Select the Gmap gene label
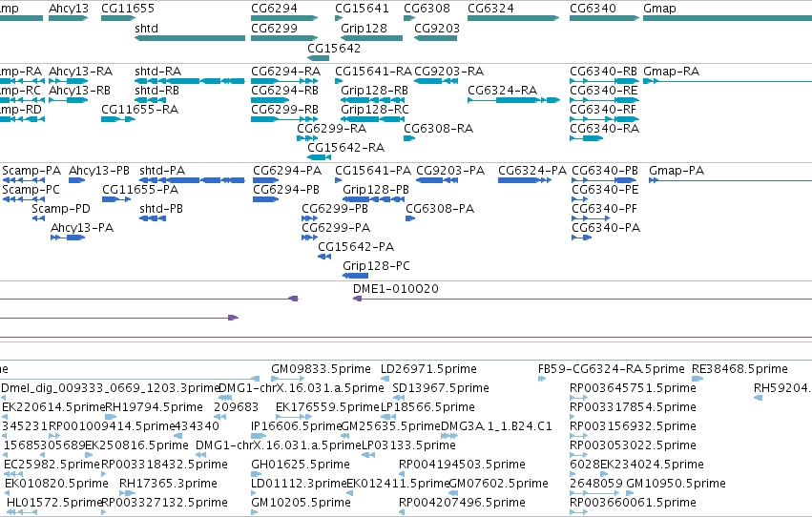Viewport: 812px width, 517px height. point(659,9)
